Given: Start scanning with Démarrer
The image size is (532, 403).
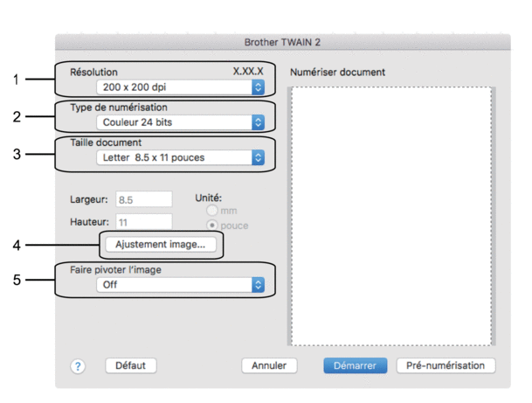Looking at the screenshot, I should pos(356,365).
